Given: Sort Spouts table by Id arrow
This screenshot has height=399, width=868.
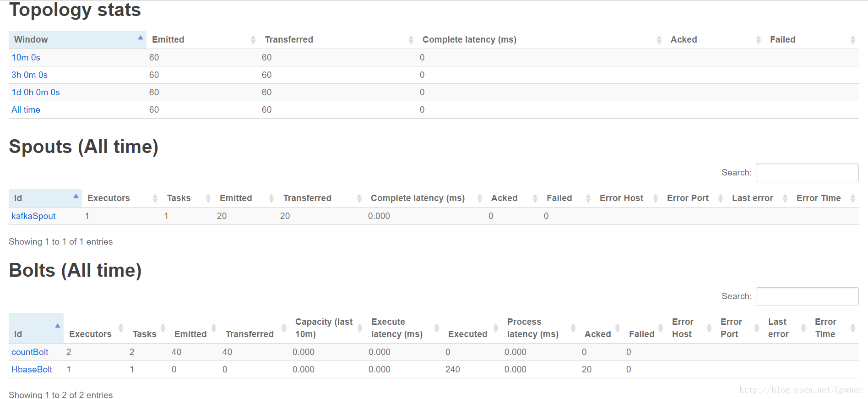Looking at the screenshot, I should pyautogui.click(x=76, y=196).
